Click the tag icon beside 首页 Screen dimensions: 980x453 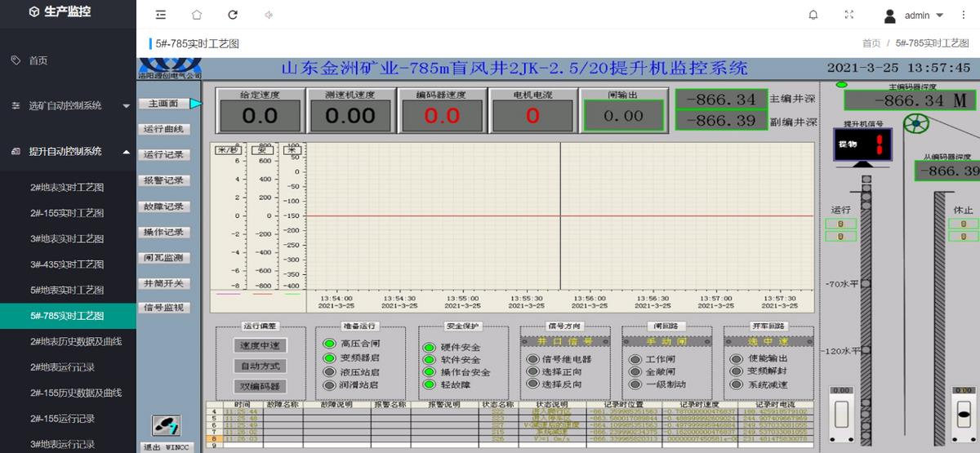16,60
